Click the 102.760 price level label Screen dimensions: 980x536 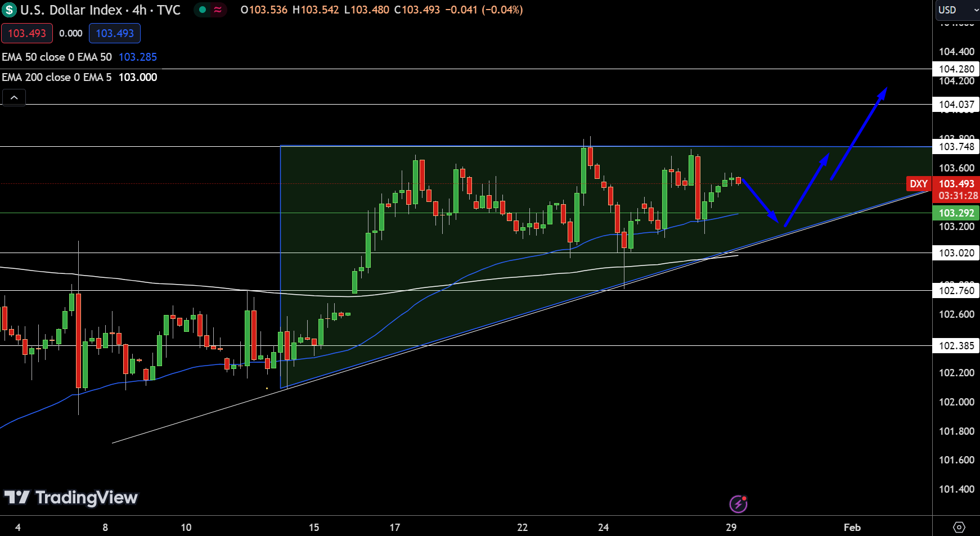[x=956, y=291]
